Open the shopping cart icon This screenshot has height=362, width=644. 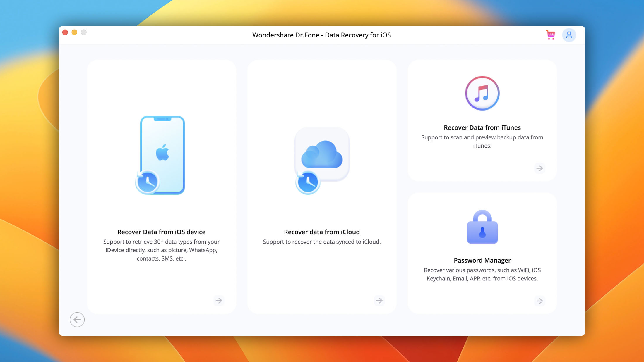click(550, 35)
